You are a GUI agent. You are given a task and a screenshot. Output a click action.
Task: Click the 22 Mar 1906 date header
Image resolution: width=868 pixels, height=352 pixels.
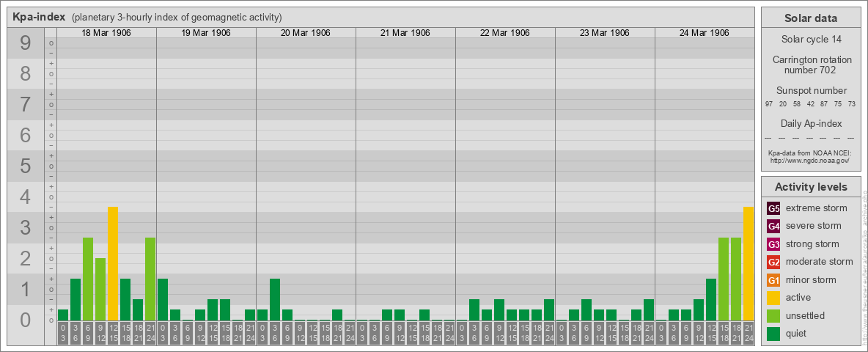click(505, 33)
